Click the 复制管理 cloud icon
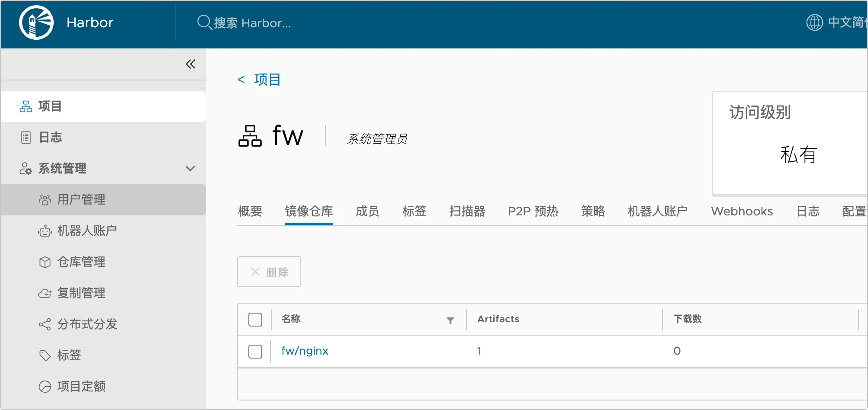Screen dimensions: 868x410 (45, 293)
